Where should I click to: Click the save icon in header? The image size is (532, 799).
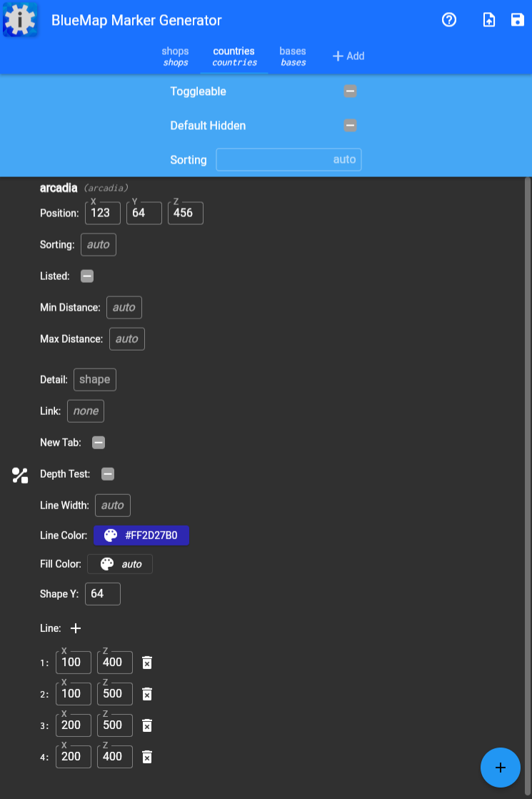[518, 20]
